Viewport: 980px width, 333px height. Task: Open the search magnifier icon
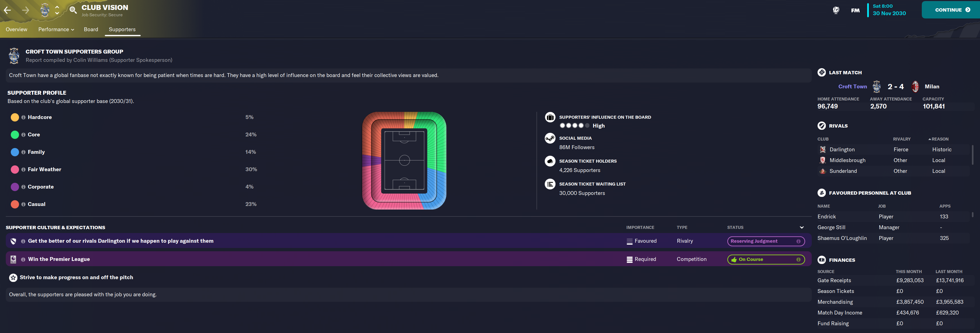tap(73, 10)
